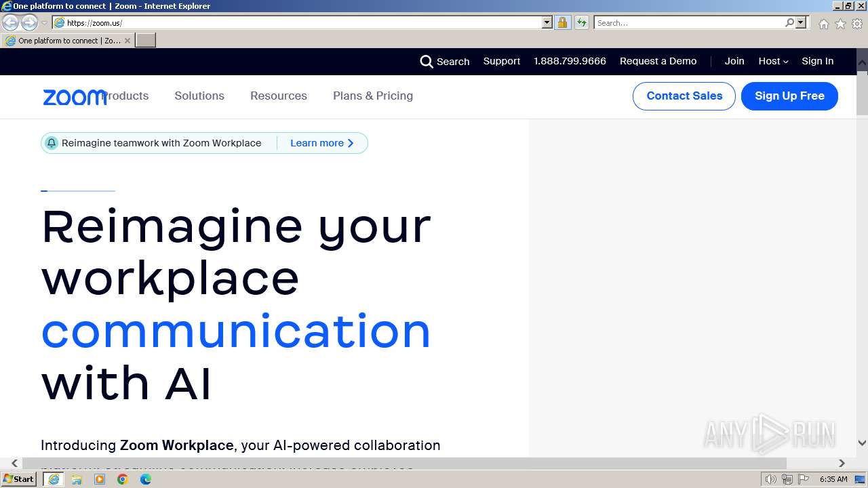Click the network tray icon

[x=787, y=479]
